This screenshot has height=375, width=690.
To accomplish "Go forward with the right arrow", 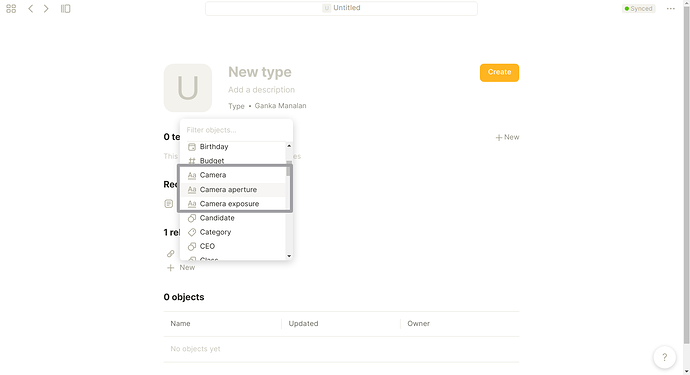I will pyautogui.click(x=46, y=9).
